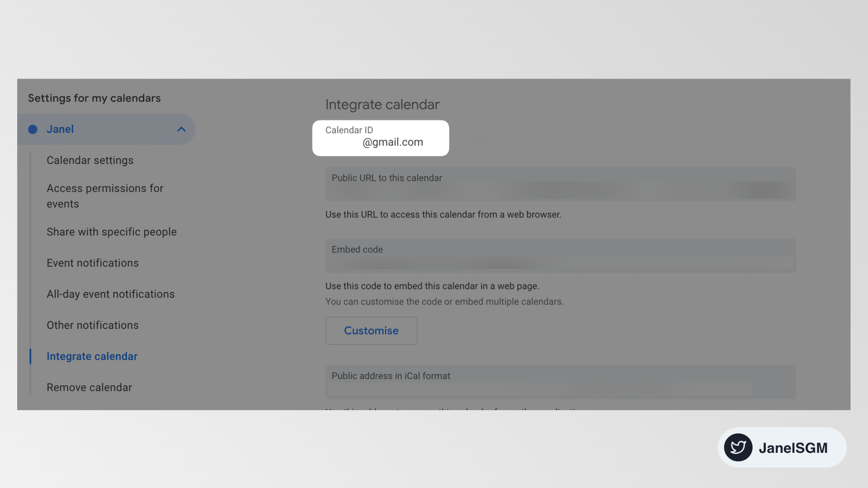Click the Customise button
The height and width of the screenshot is (488, 868).
[x=371, y=331]
